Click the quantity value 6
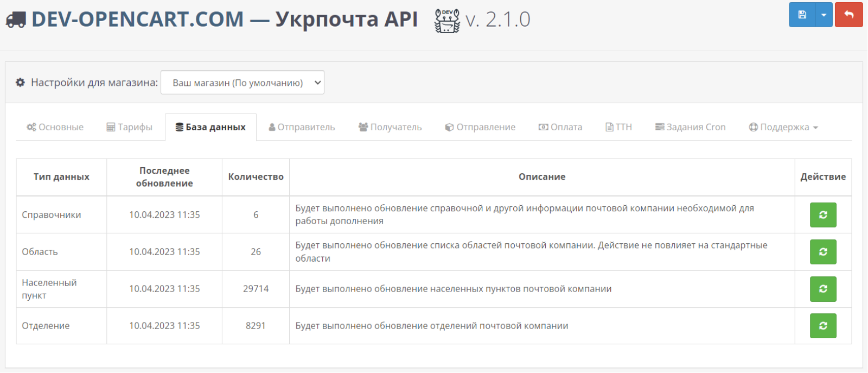 point(256,215)
